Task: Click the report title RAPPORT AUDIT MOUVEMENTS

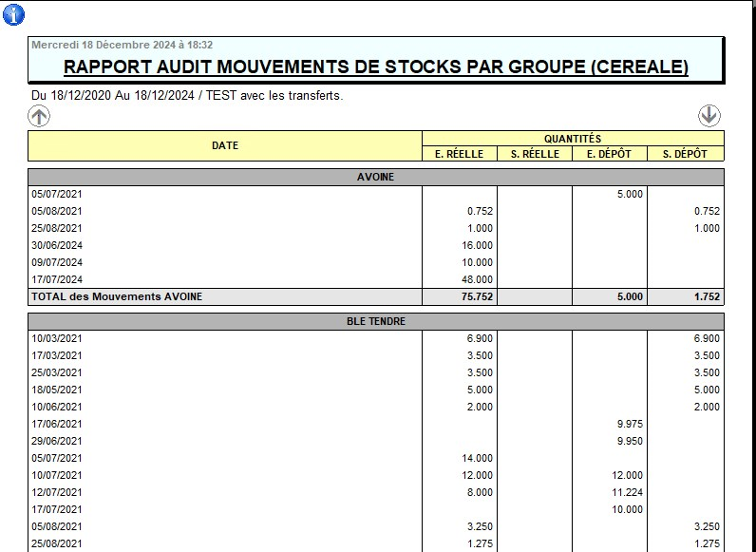Action: (375, 67)
